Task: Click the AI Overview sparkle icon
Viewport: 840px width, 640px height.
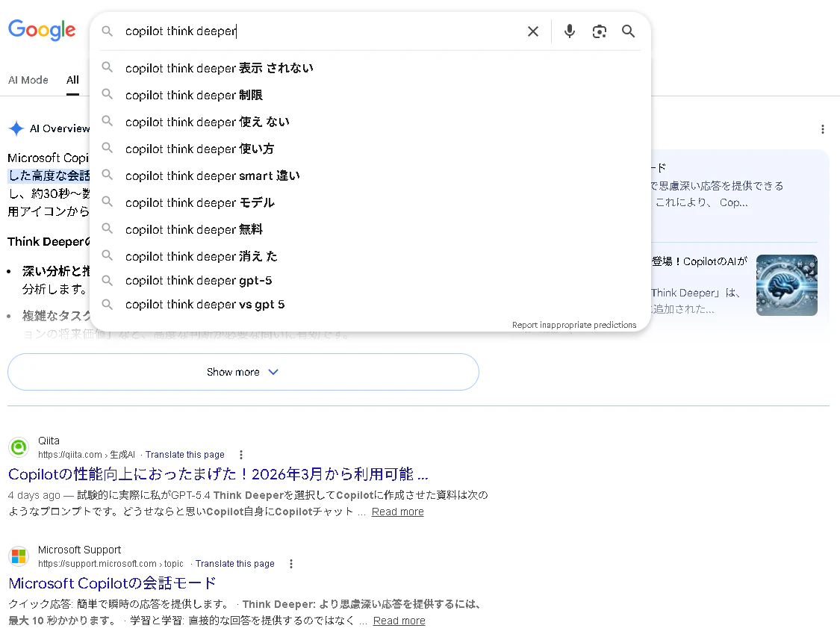Action: [16, 128]
